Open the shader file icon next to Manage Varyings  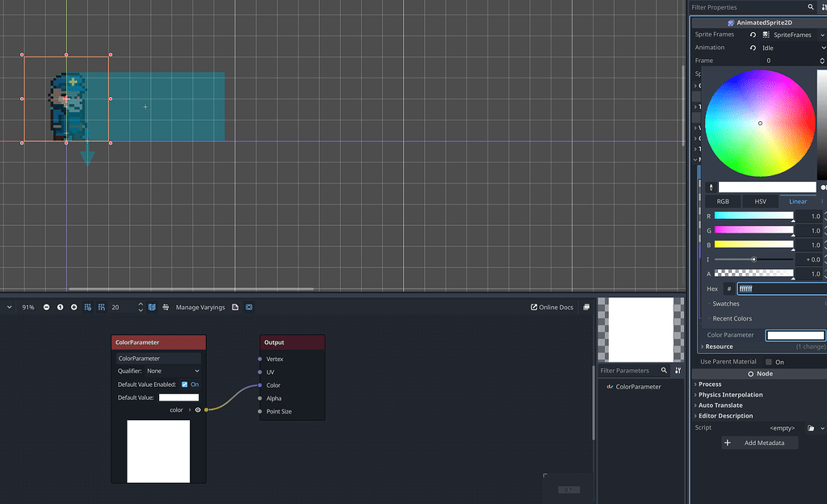236,307
